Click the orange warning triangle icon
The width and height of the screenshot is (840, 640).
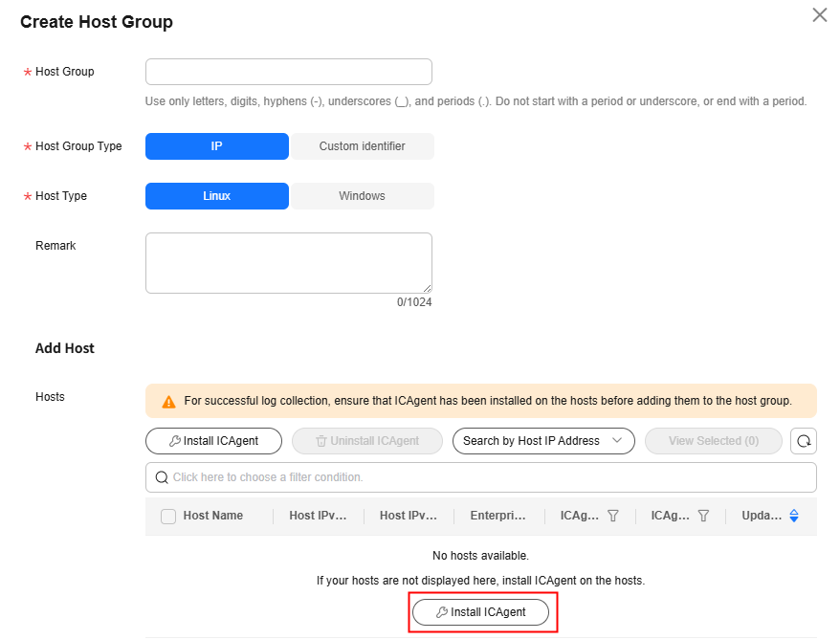tap(168, 401)
